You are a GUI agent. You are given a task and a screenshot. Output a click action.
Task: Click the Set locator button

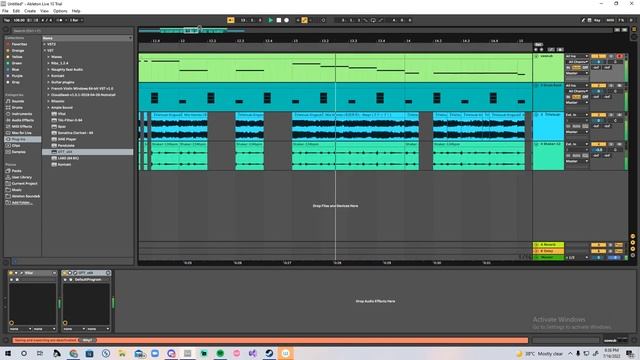[x=538, y=44]
